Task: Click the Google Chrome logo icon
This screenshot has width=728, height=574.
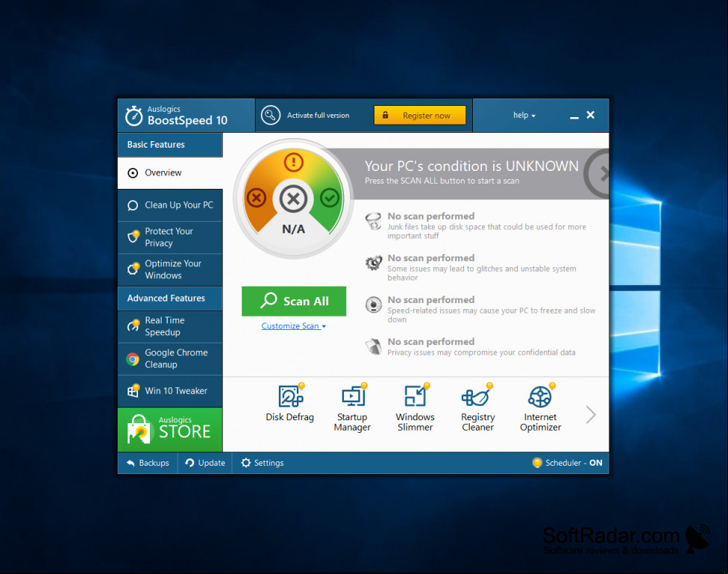Action: pyautogui.click(x=133, y=359)
